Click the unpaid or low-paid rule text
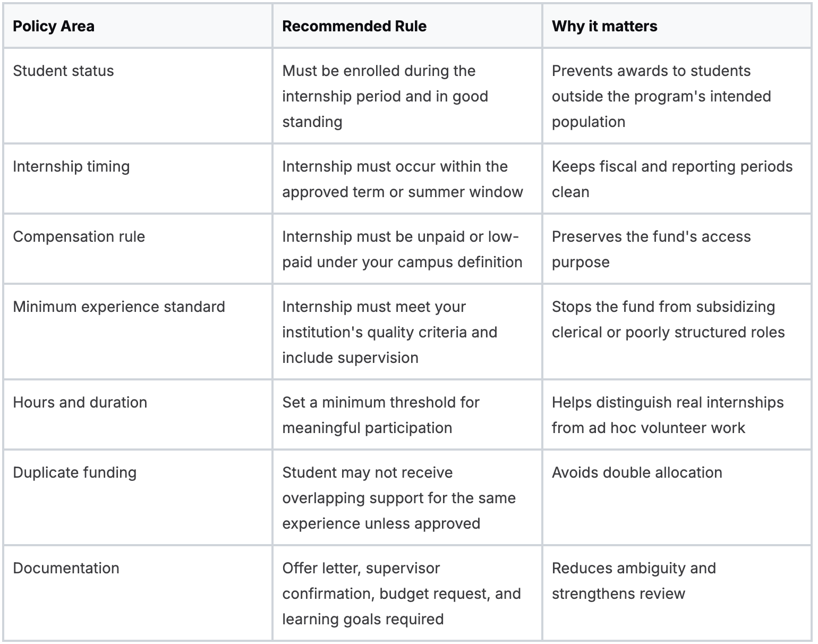 pyautogui.click(x=402, y=249)
